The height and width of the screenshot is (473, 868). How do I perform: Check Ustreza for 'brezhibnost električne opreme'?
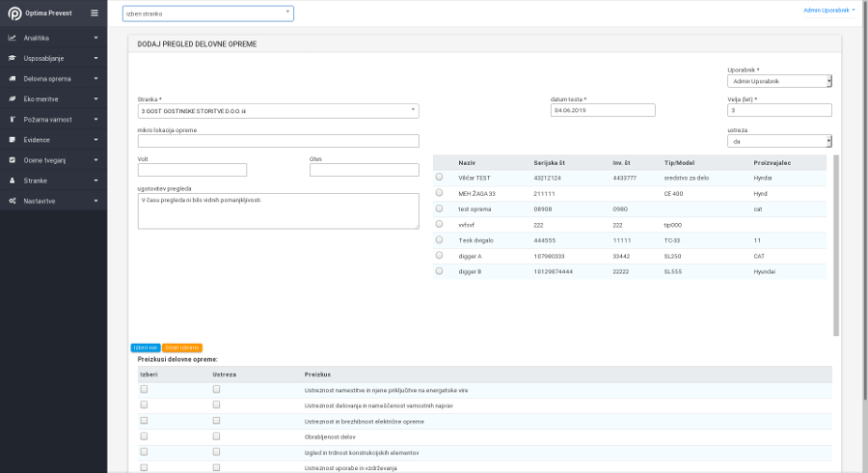pyautogui.click(x=216, y=421)
